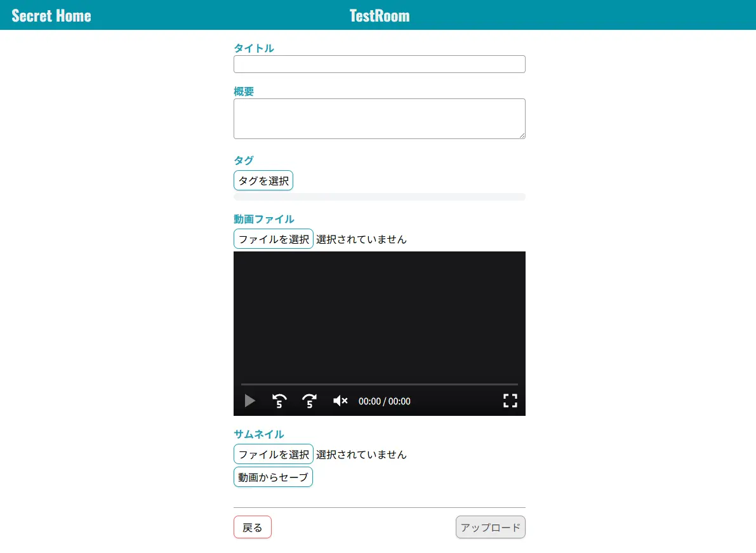The image size is (756, 553).
Task: Click the アップロード upload button
Action: 490,526
